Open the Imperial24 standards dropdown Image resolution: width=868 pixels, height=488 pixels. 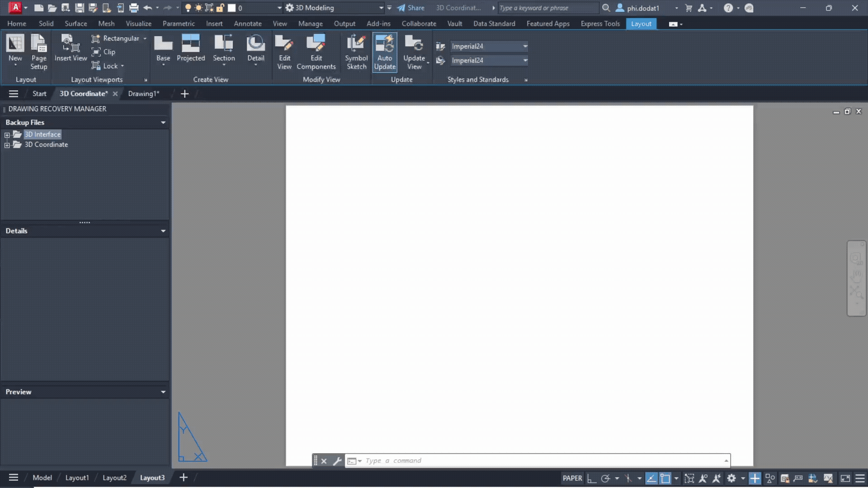tap(525, 46)
